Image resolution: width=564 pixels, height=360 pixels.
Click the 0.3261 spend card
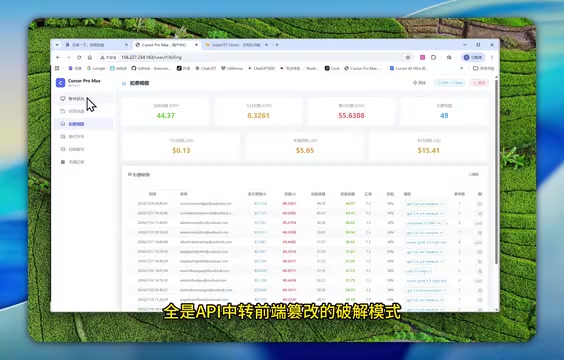pos(258,111)
